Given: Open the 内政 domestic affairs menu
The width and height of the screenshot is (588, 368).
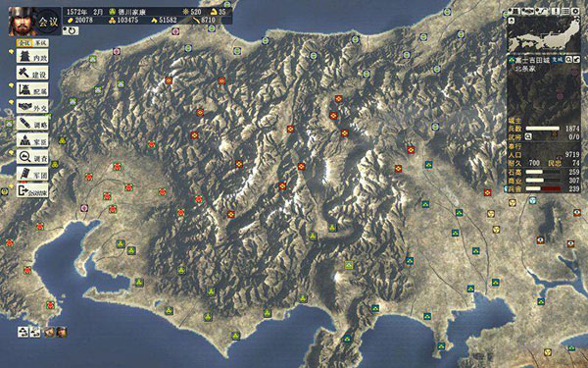Looking at the screenshot, I should 32,57.
